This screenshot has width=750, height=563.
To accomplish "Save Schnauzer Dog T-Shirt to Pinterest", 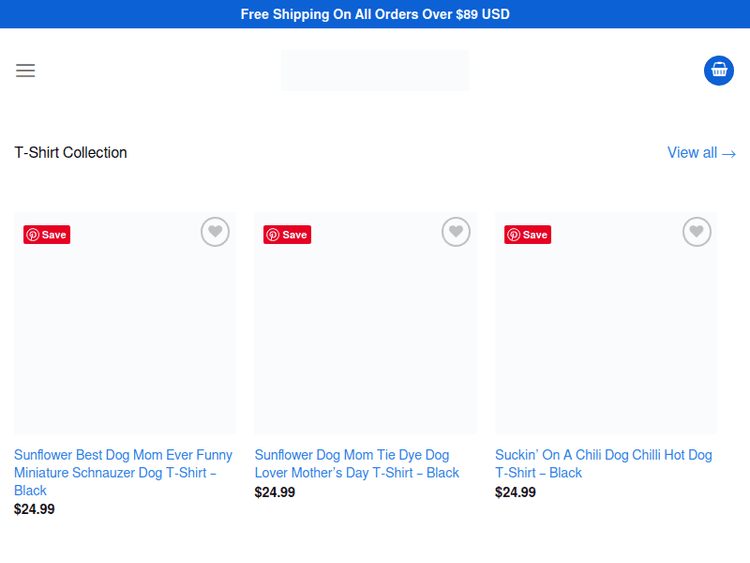I will (x=47, y=235).
